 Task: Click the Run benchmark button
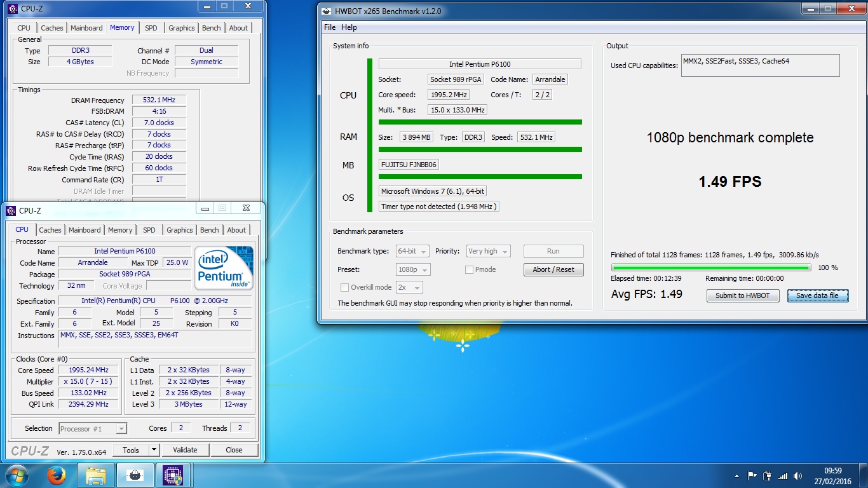[x=553, y=251]
